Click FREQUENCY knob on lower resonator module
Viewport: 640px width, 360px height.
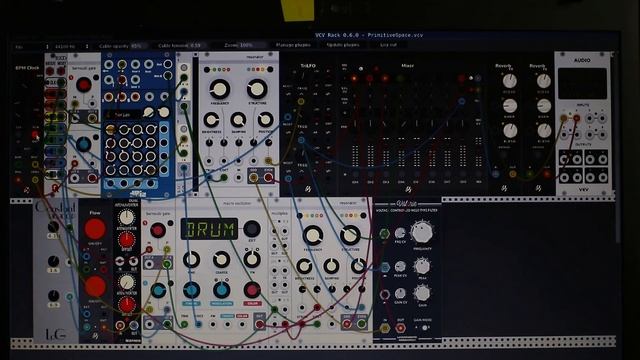(x=313, y=235)
